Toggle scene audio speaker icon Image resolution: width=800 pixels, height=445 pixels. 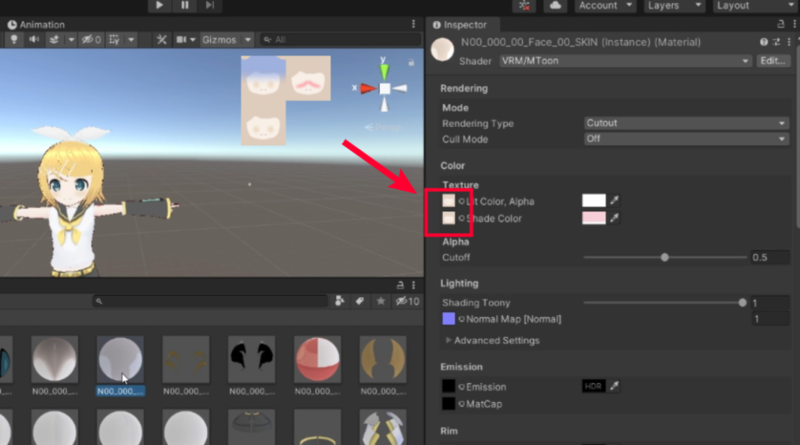(34, 39)
